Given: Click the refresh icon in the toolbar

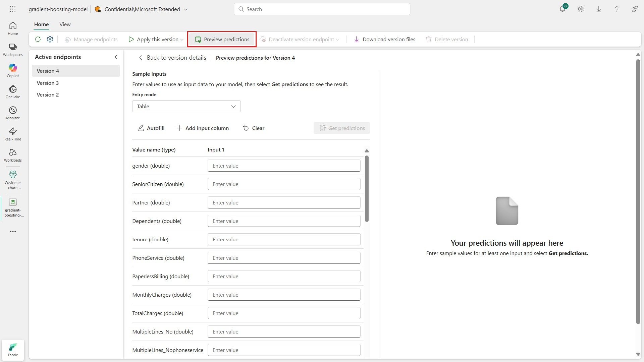Looking at the screenshot, I should 38,39.
